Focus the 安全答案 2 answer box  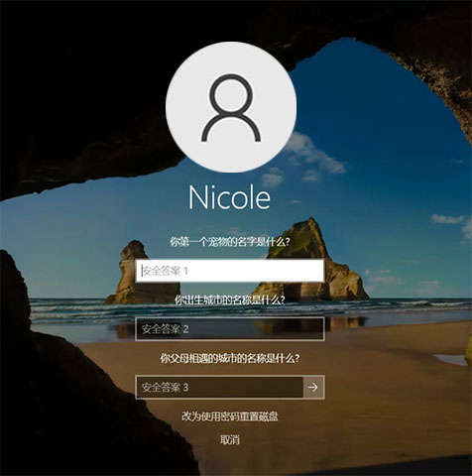(230, 329)
